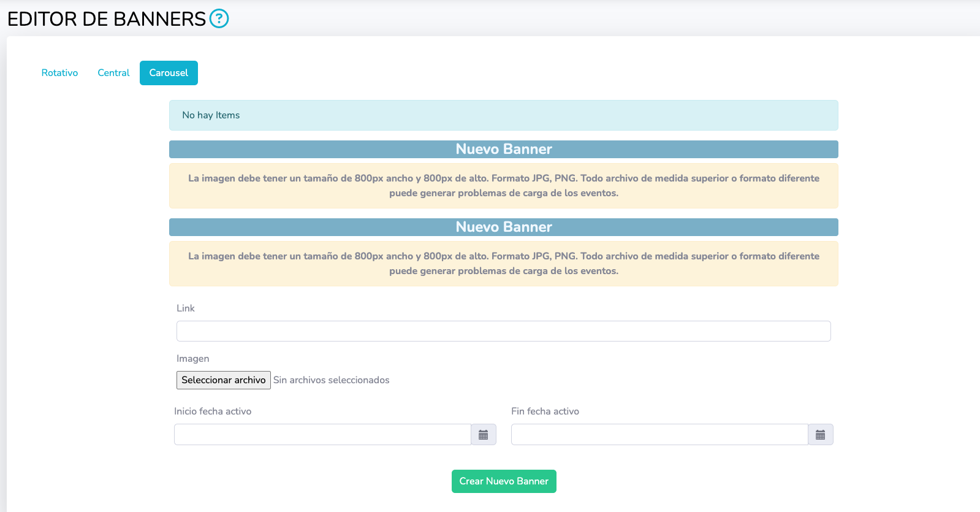Click the Sin archivos seleccionados text

(331, 380)
